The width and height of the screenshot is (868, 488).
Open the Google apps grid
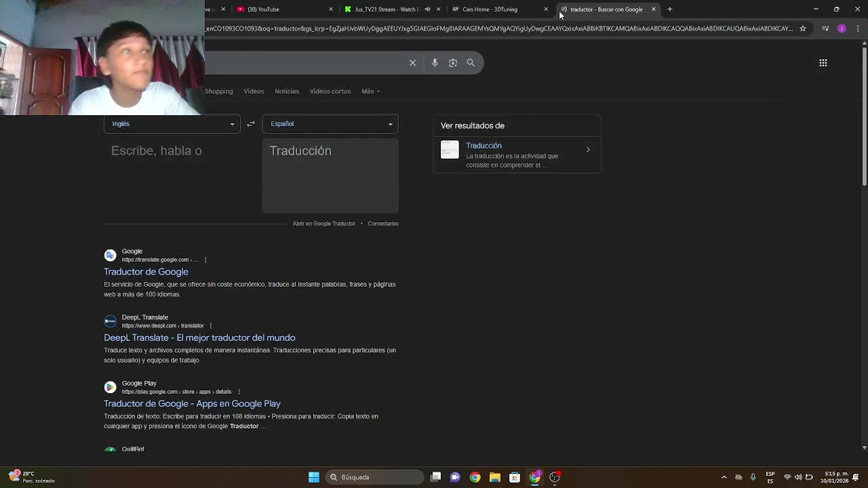pos(823,62)
